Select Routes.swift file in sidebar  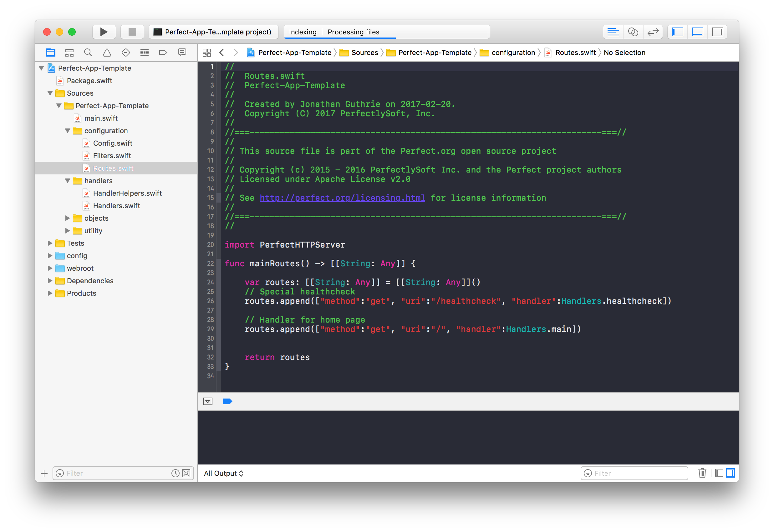112,168
